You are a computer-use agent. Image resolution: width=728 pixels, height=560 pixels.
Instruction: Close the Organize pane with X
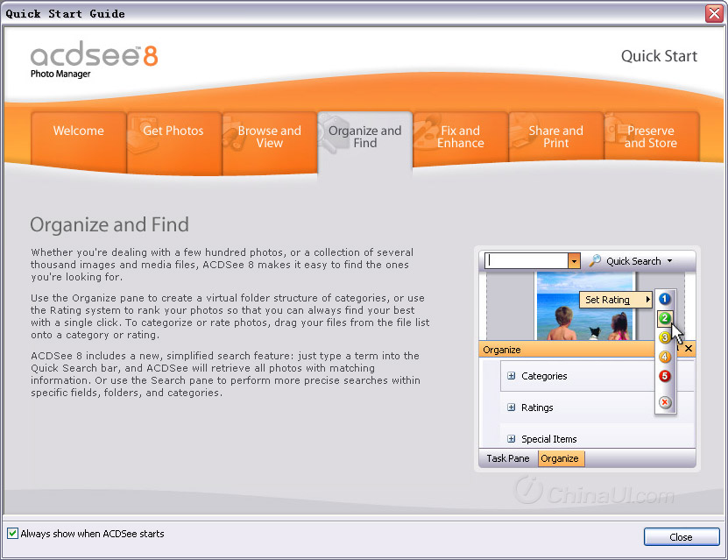pyautogui.click(x=689, y=348)
